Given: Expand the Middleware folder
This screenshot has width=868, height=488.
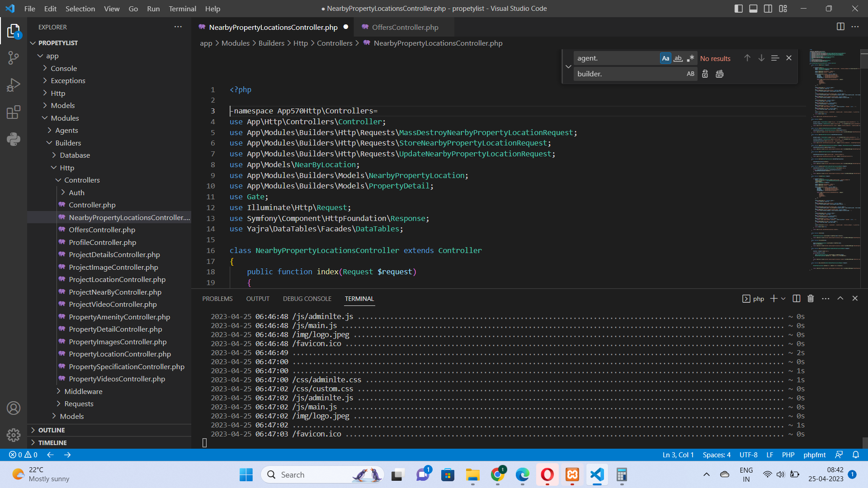Looking at the screenshot, I should click(83, 391).
